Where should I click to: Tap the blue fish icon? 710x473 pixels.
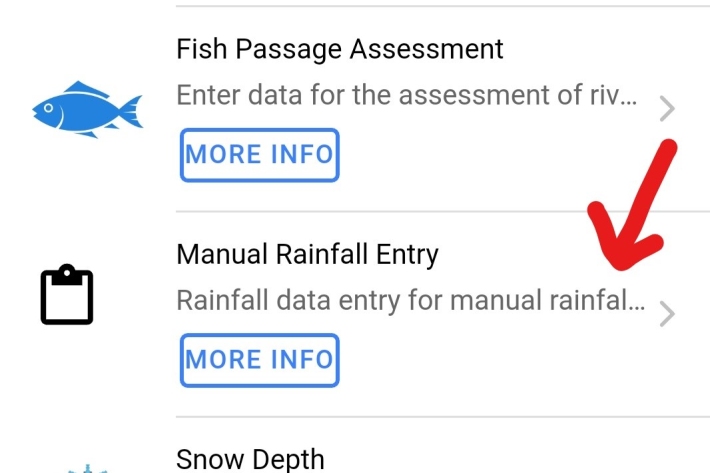87,110
